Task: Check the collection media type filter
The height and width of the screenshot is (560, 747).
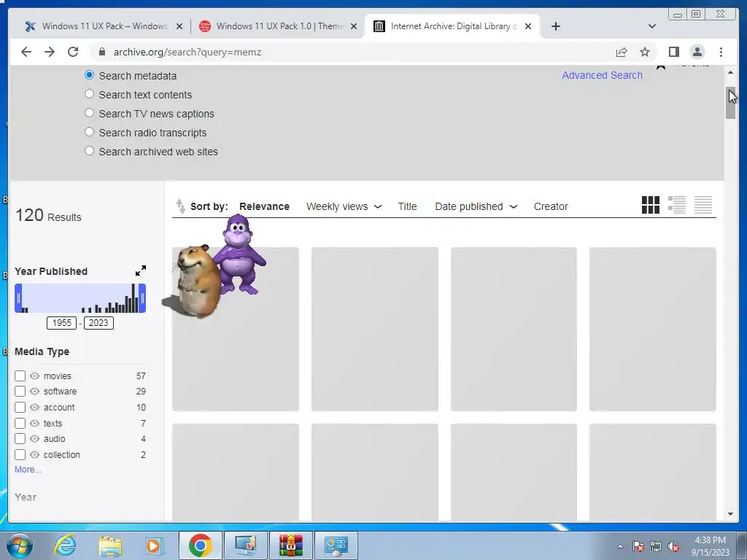Action: [x=20, y=455]
